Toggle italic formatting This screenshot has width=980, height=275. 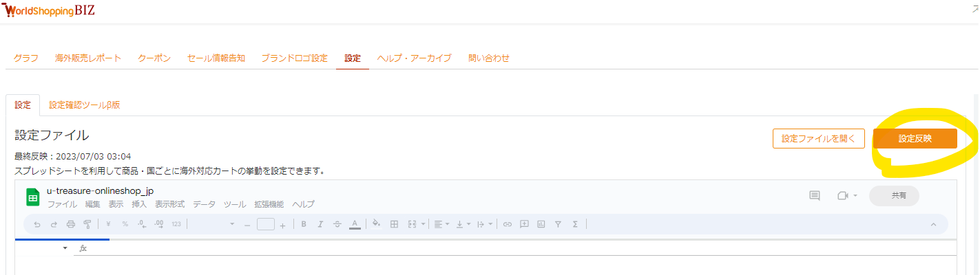point(320,224)
